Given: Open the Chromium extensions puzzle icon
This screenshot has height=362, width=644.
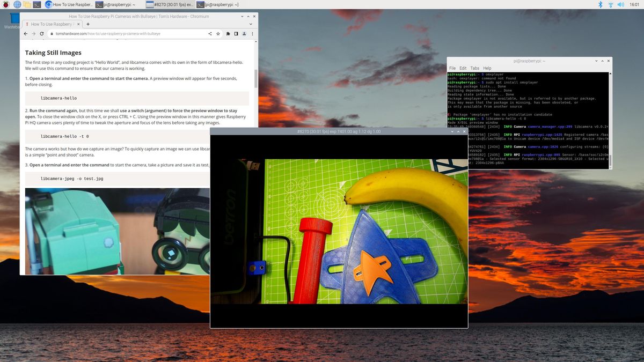Looking at the screenshot, I should pos(228,33).
